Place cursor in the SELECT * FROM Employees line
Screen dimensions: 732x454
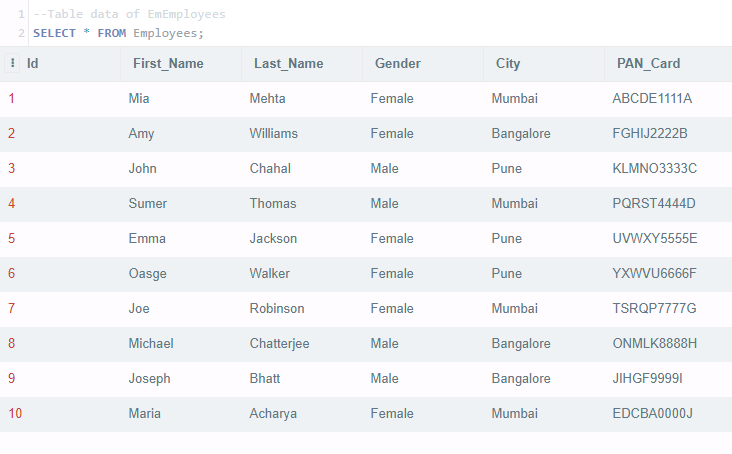pos(119,33)
